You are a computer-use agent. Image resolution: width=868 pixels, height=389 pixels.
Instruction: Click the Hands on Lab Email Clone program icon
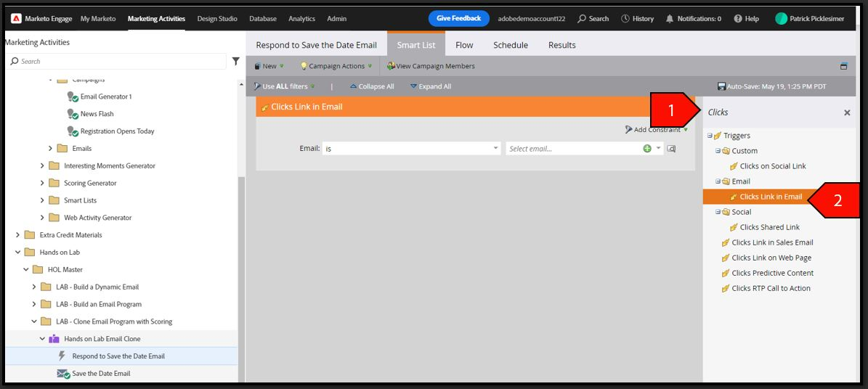[54, 339]
